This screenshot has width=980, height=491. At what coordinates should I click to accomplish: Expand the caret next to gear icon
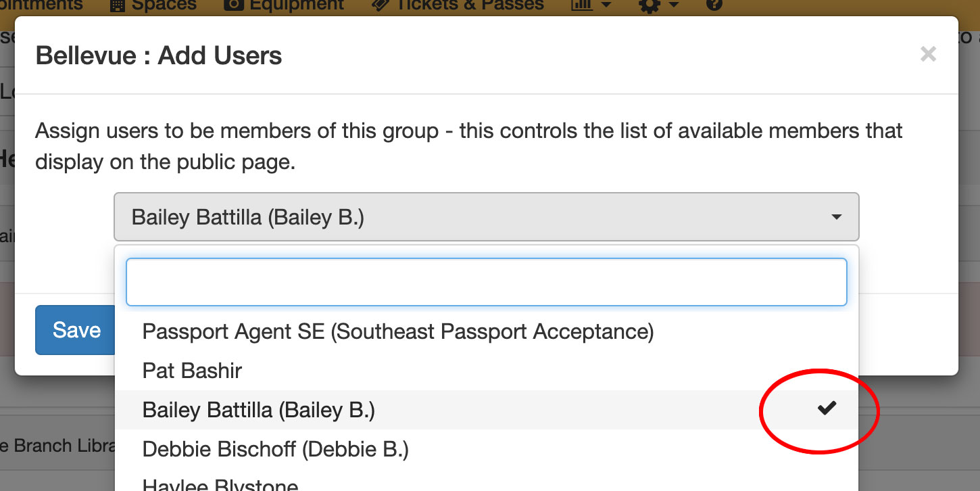[673, 5]
